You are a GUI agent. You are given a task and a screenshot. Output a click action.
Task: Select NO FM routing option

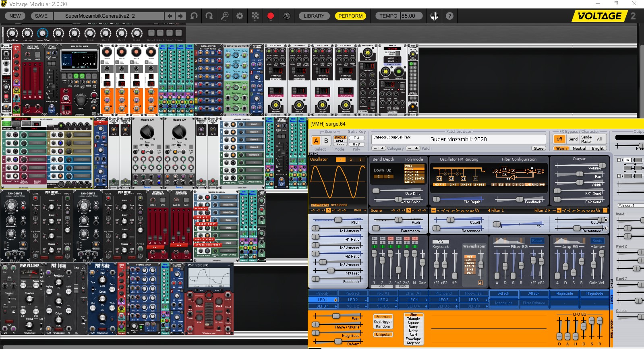click(x=439, y=184)
